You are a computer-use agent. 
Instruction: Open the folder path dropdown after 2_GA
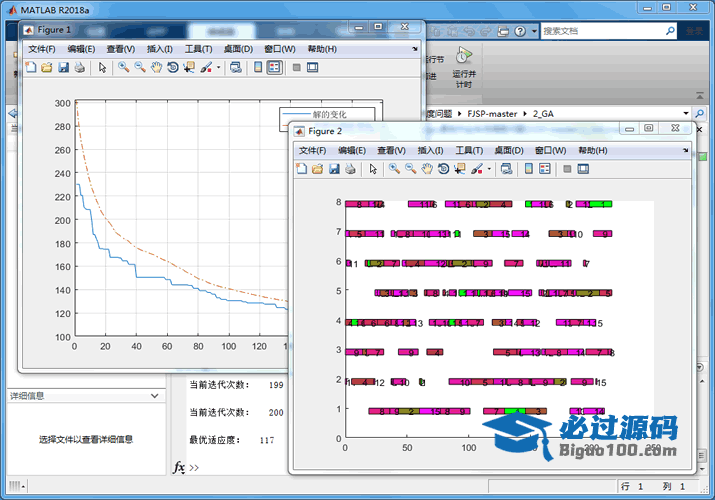click(686, 114)
